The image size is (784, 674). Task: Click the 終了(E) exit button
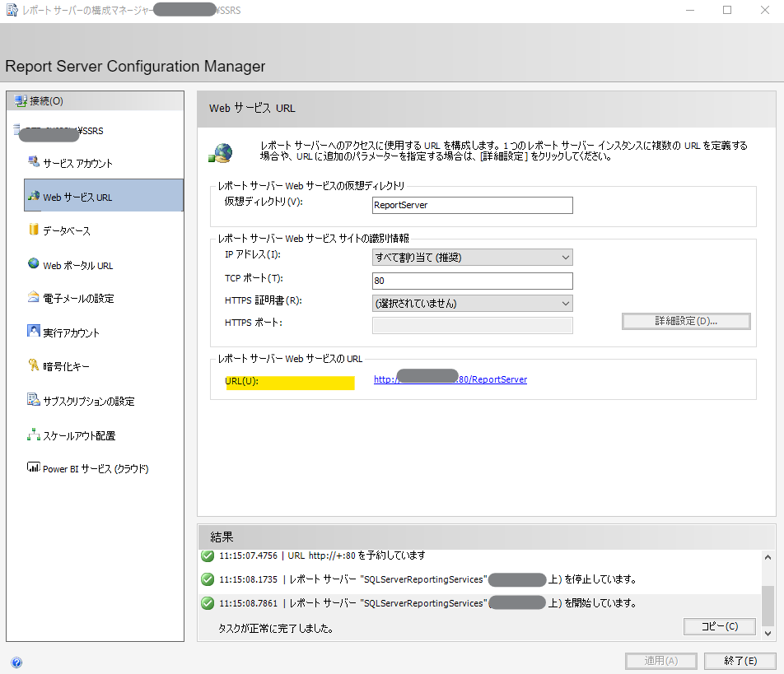click(740, 661)
